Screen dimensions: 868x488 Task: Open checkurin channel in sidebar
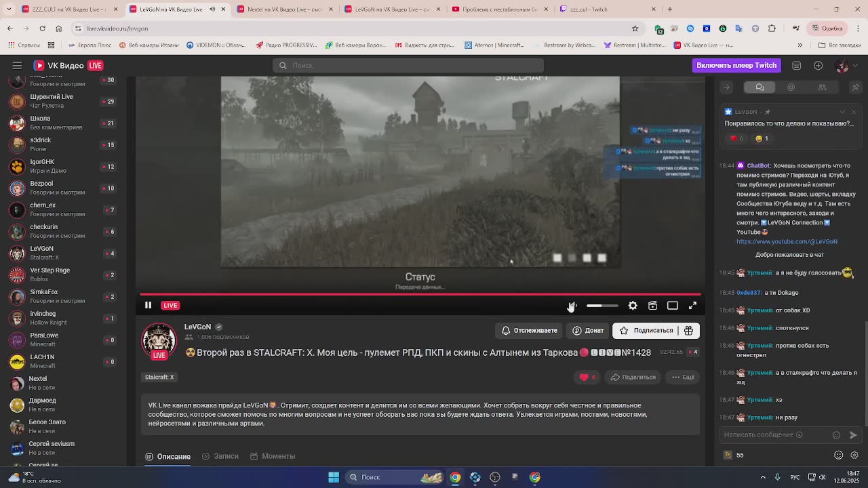point(63,231)
